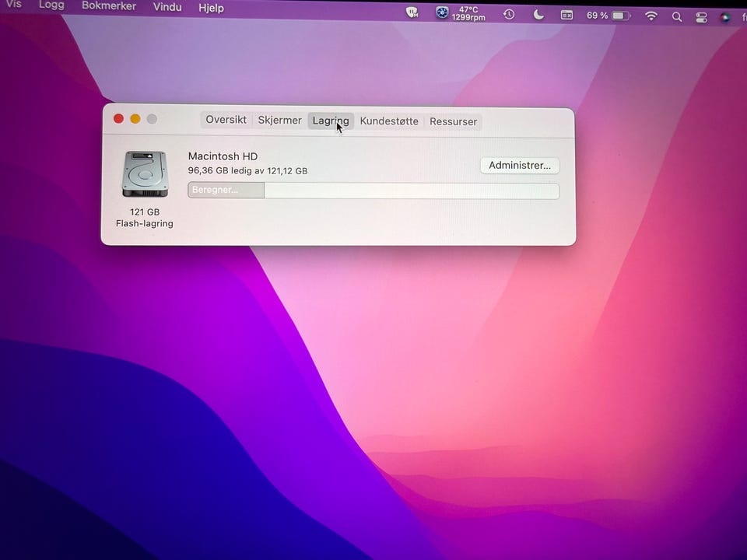747x560 pixels.
Task: Toggle the Do Not Disturb moon icon
Action: (x=538, y=15)
